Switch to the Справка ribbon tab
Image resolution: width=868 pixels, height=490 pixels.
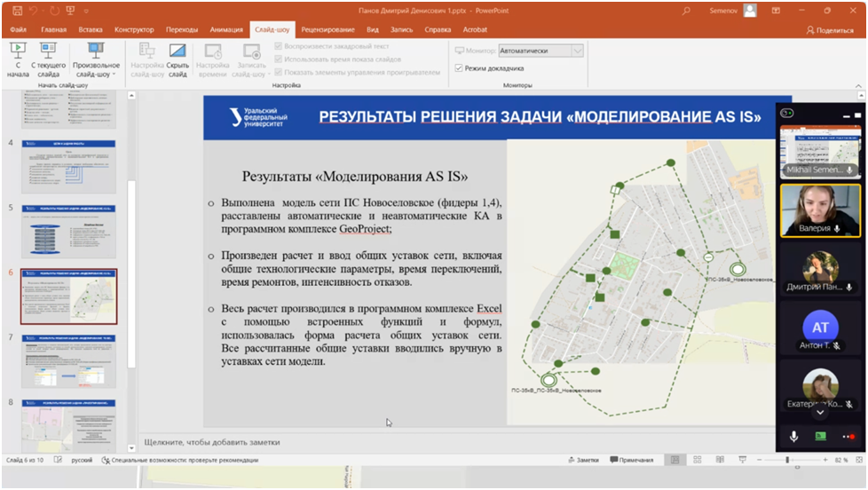[x=438, y=29]
